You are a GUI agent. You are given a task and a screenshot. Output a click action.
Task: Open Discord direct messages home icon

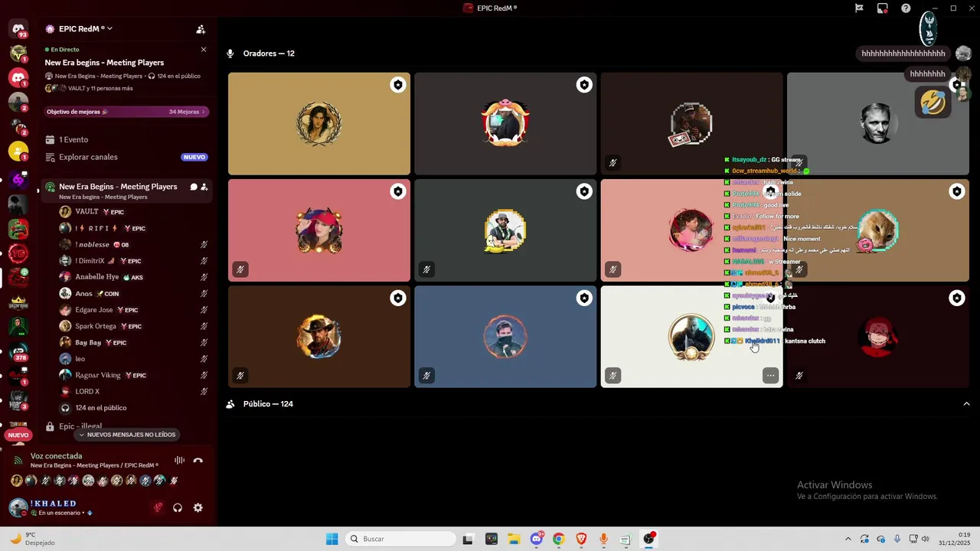click(18, 29)
